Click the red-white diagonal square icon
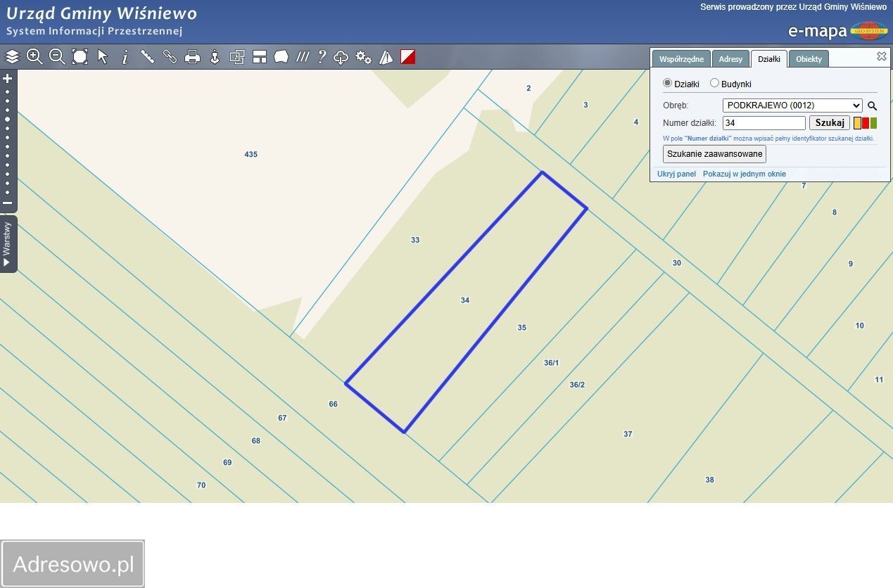 coord(408,57)
